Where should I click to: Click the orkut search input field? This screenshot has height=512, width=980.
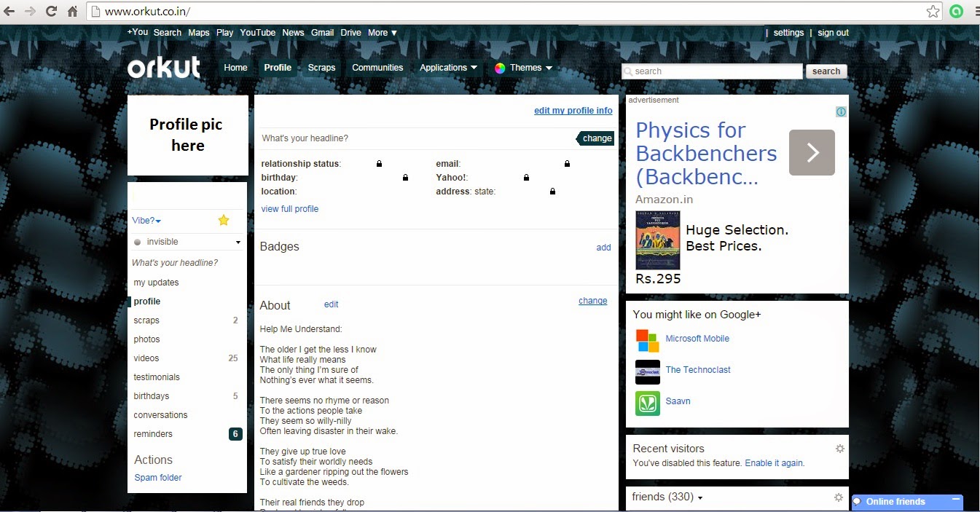[x=712, y=71]
